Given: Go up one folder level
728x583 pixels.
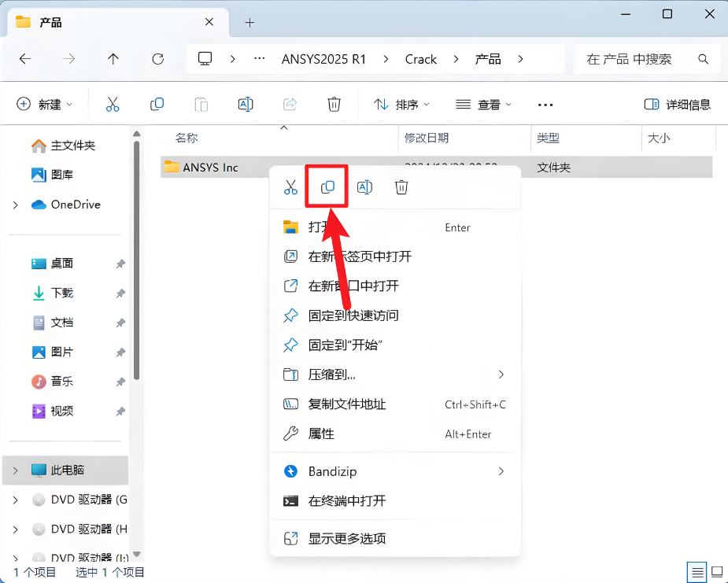Looking at the screenshot, I should pos(113,59).
